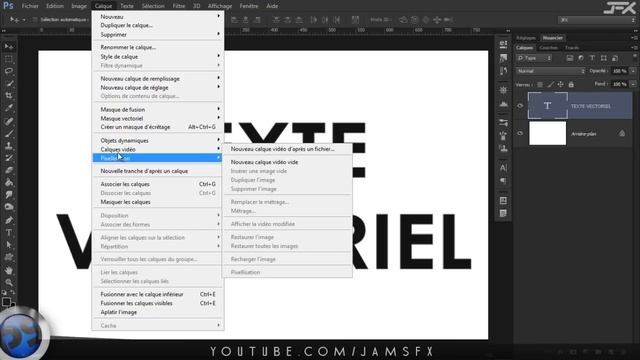Toggle lock position button
The height and width of the screenshot is (360, 640).
[x=560, y=84]
